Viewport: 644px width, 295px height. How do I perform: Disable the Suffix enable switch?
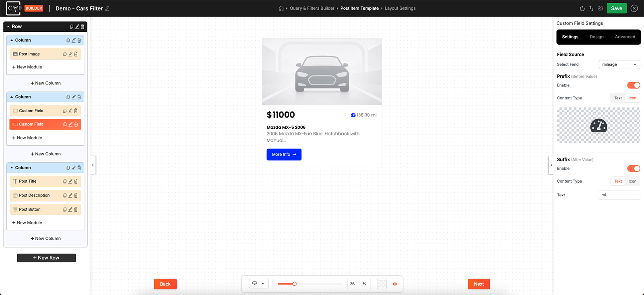pos(634,169)
